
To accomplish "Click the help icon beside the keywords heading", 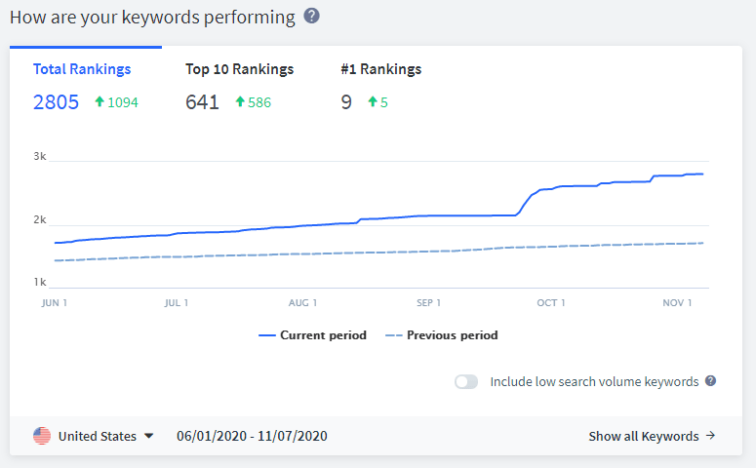I will [312, 16].
